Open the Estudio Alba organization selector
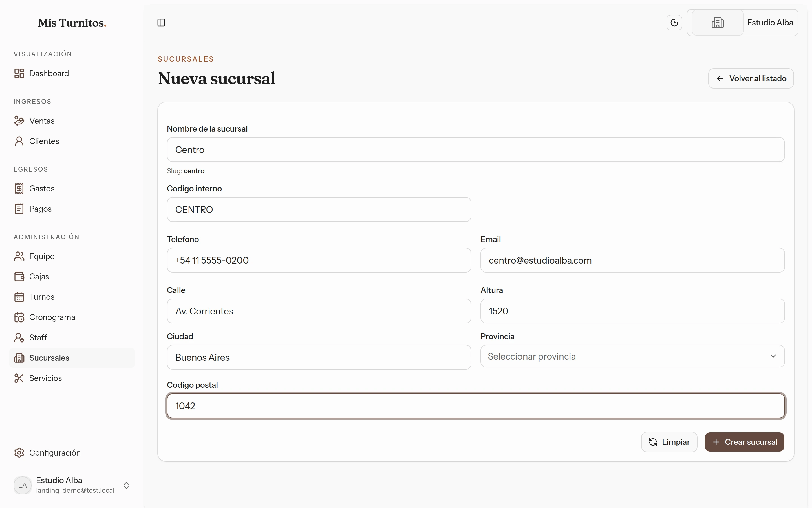This screenshot has width=812, height=508. (x=743, y=23)
